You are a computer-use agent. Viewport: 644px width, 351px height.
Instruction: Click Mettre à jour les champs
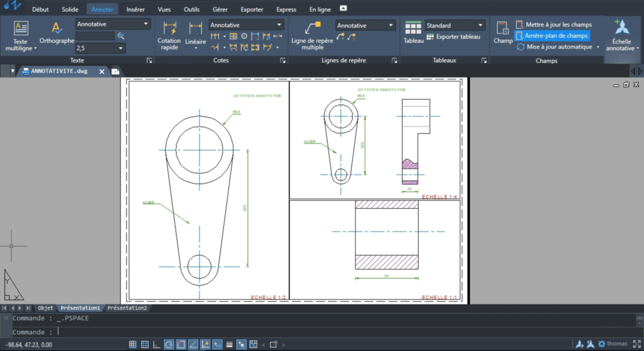pyautogui.click(x=558, y=25)
